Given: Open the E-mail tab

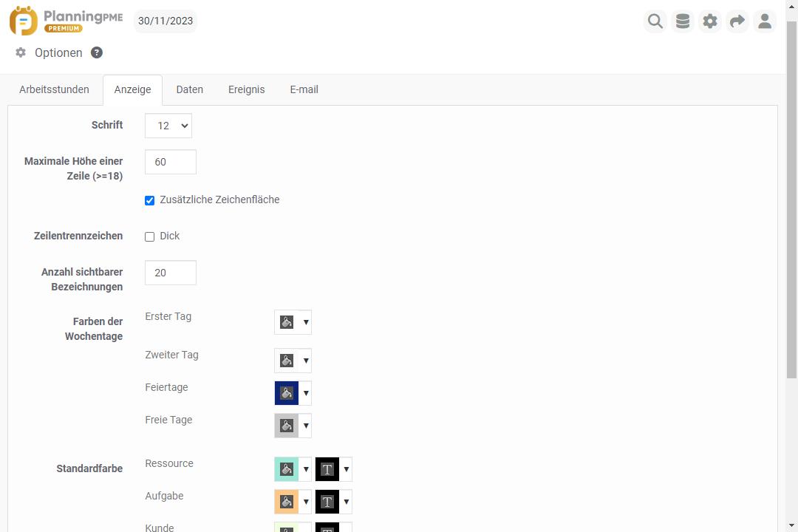Looking at the screenshot, I should pyautogui.click(x=304, y=89).
